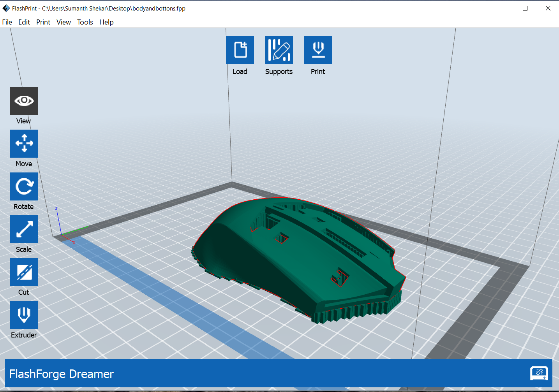This screenshot has height=392, width=559.
Task: Click the Print icon in top toolbar
Action: click(318, 50)
